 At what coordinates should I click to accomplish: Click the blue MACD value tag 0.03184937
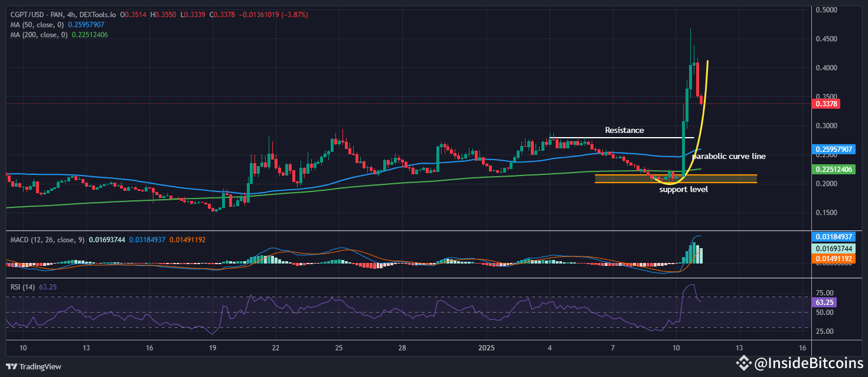pyautogui.click(x=833, y=236)
